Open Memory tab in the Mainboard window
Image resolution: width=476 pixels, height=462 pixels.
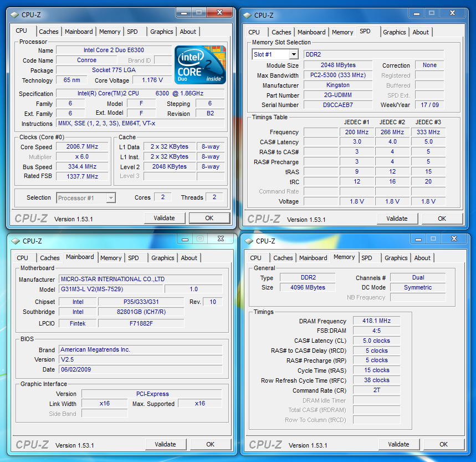(111, 258)
